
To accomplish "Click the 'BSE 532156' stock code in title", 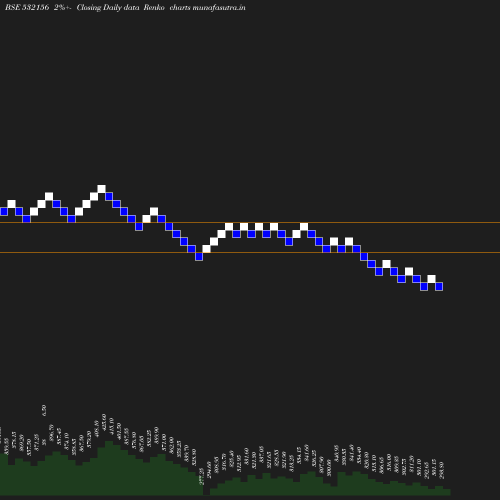I will tap(27, 7).
